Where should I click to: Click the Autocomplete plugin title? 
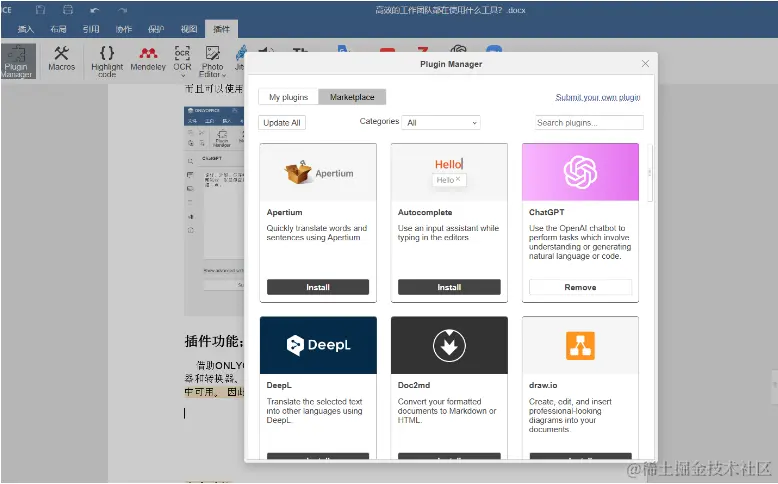tap(425, 212)
